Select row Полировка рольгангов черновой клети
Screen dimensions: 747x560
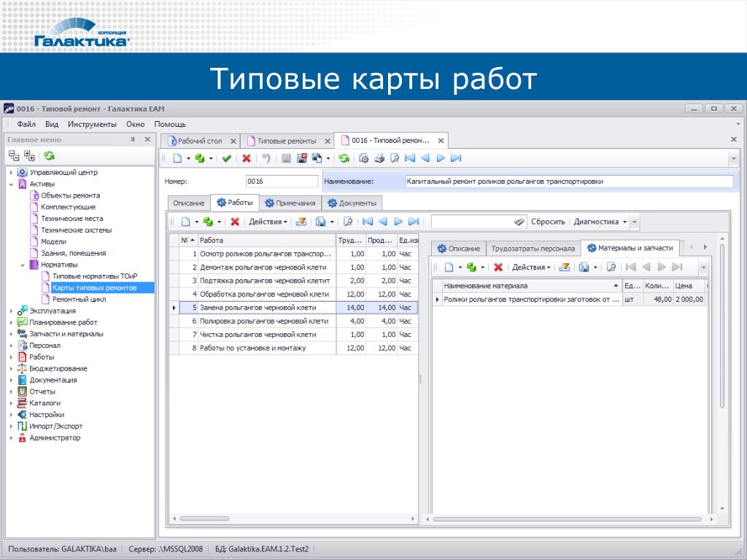[294, 321]
